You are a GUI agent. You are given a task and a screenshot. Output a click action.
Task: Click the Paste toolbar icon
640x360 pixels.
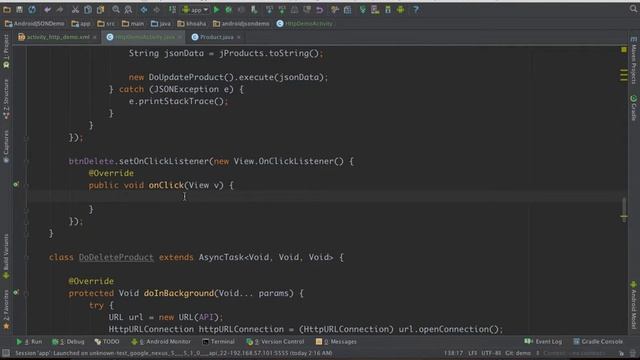(x=100, y=9)
